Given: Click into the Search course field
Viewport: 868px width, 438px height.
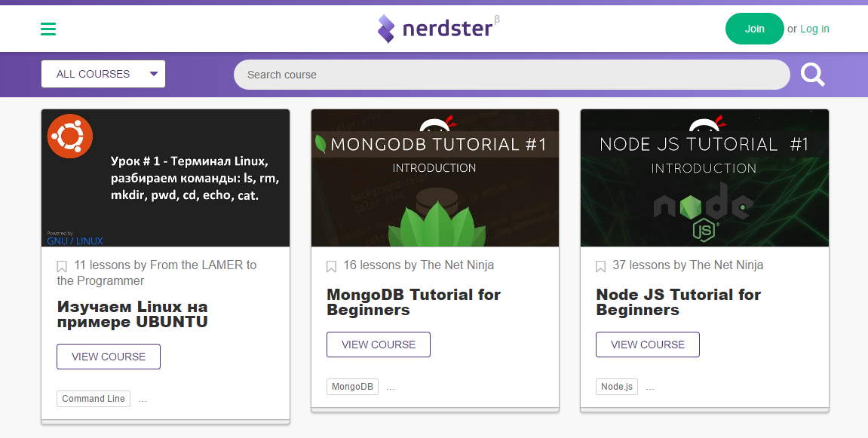Looking at the screenshot, I should tap(512, 74).
